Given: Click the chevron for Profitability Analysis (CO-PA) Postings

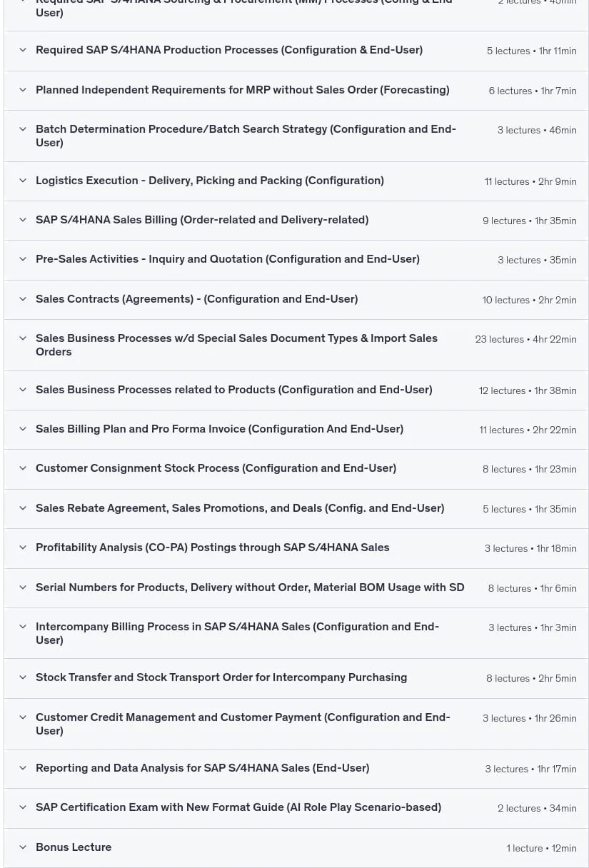Looking at the screenshot, I should click(x=23, y=547).
